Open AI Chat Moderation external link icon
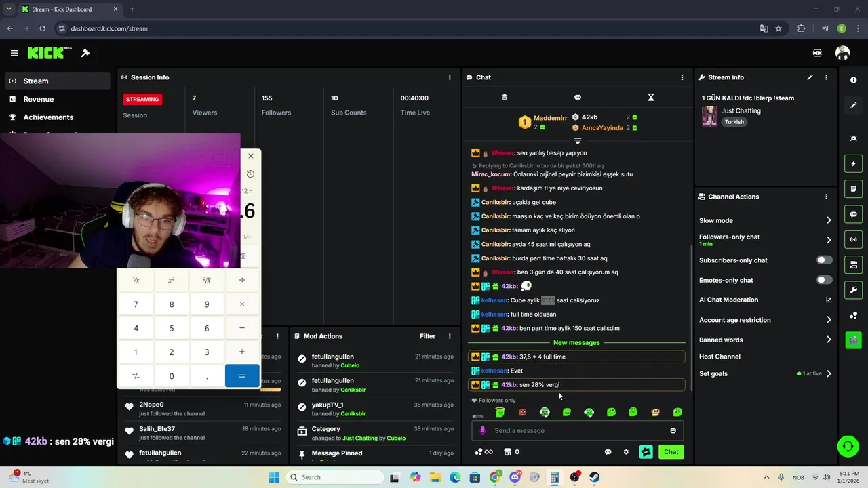 [x=829, y=300]
